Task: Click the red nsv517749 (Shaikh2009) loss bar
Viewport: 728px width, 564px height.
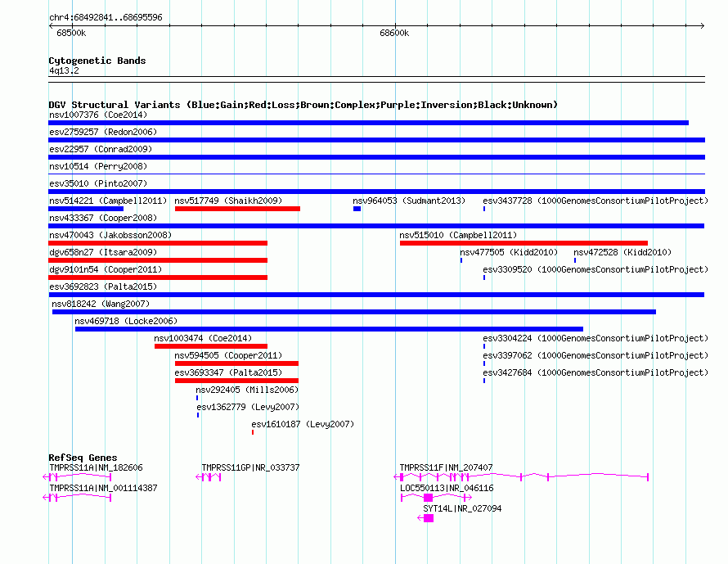Action: [x=237, y=209]
